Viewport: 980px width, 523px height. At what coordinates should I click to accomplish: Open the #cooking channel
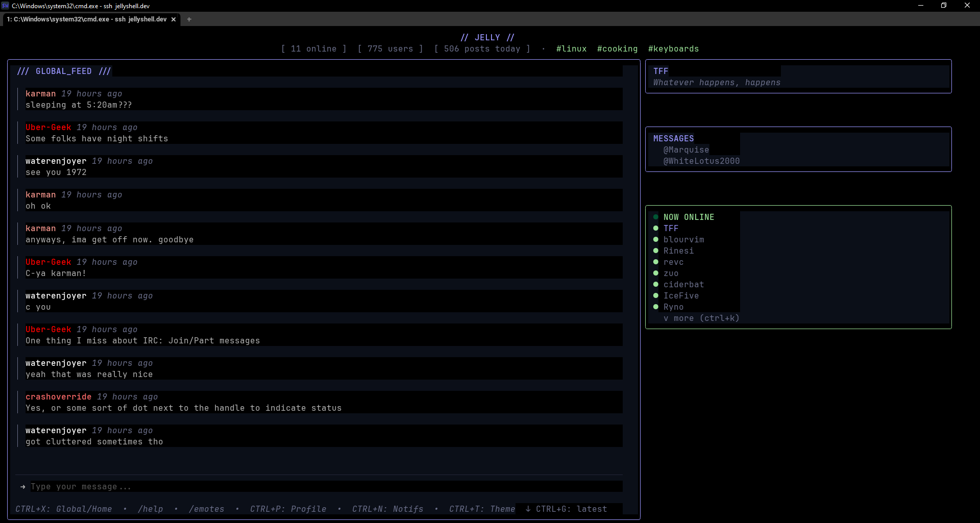(x=617, y=48)
